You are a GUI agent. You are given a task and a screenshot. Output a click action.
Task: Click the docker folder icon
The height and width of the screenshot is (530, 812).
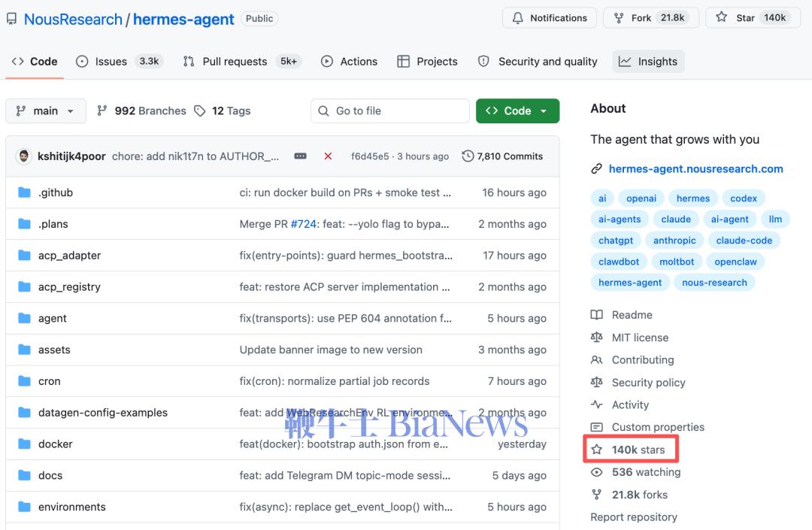(x=24, y=444)
